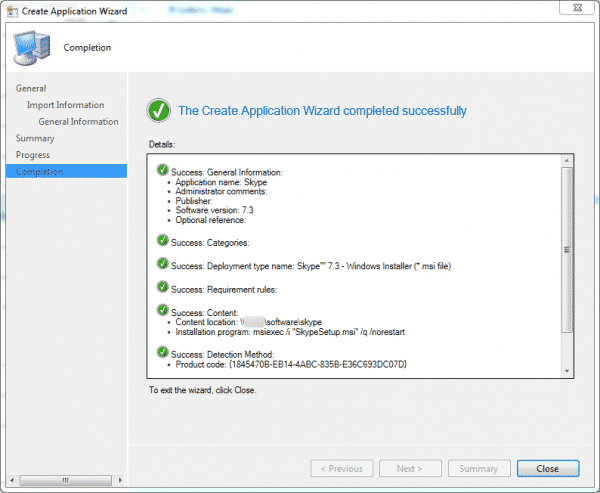
Task: Click the computer icon beside Completion header
Action: coord(31,48)
